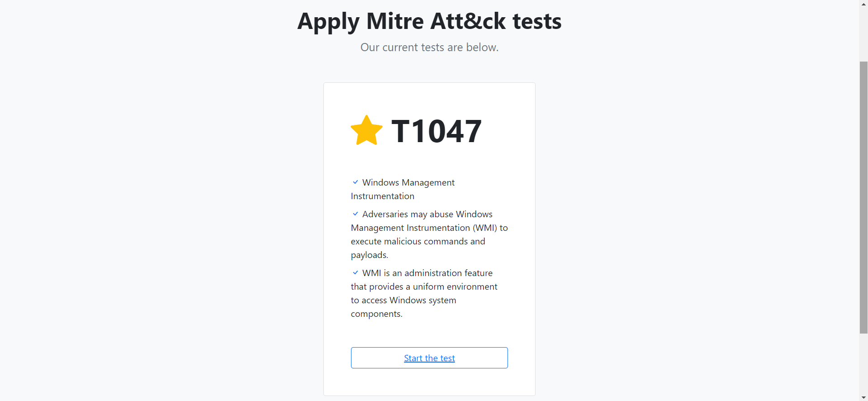
Task: Click the check icon beside "Adversaries may abuse" text
Action: [356, 214]
